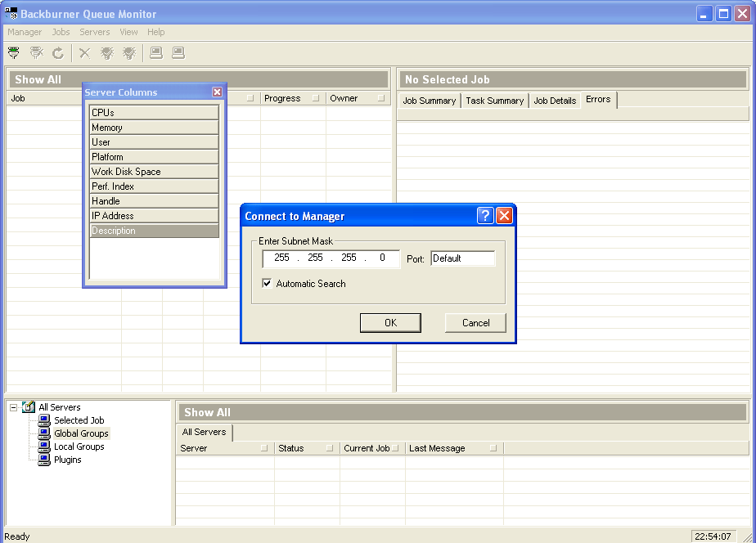
Task: Click the Selected Job computer icon
Action: point(44,420)
